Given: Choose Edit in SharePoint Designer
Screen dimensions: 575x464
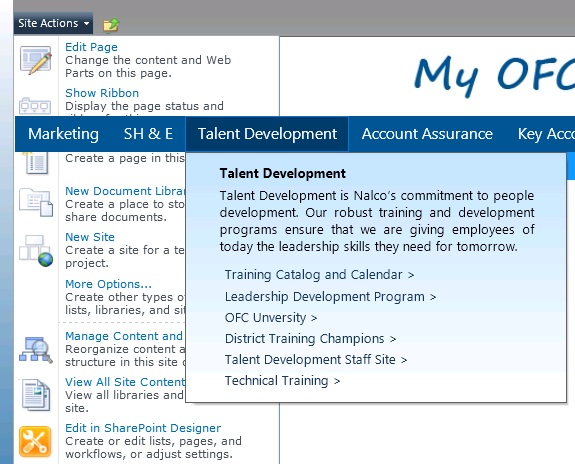Looking at the screenshot, I should (143, 428).
